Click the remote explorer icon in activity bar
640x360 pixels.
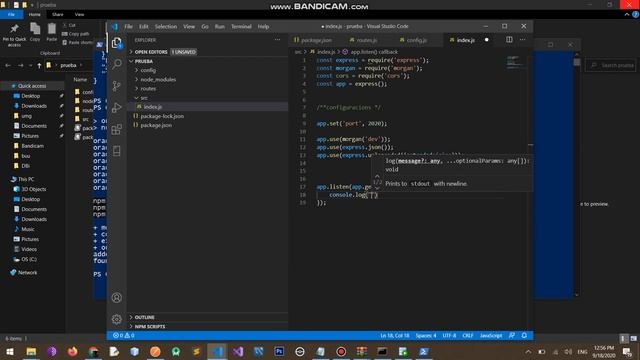(117, 151)
